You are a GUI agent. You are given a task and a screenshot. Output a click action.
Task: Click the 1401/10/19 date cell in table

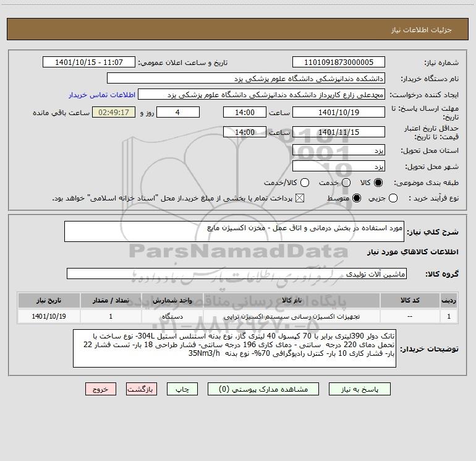click(49, 316)
